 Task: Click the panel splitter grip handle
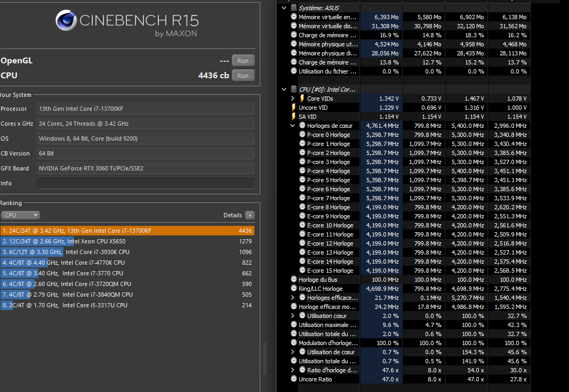pos(265,358)
